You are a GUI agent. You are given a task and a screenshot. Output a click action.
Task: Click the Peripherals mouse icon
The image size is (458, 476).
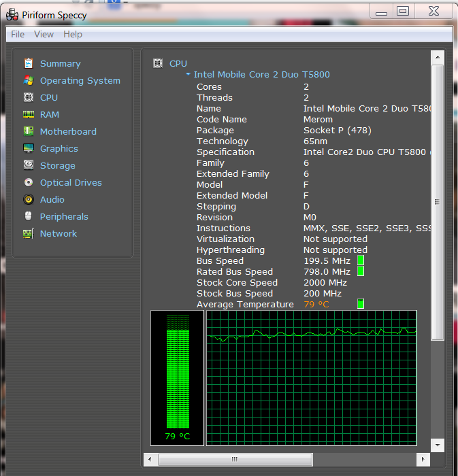coord(29,216)
